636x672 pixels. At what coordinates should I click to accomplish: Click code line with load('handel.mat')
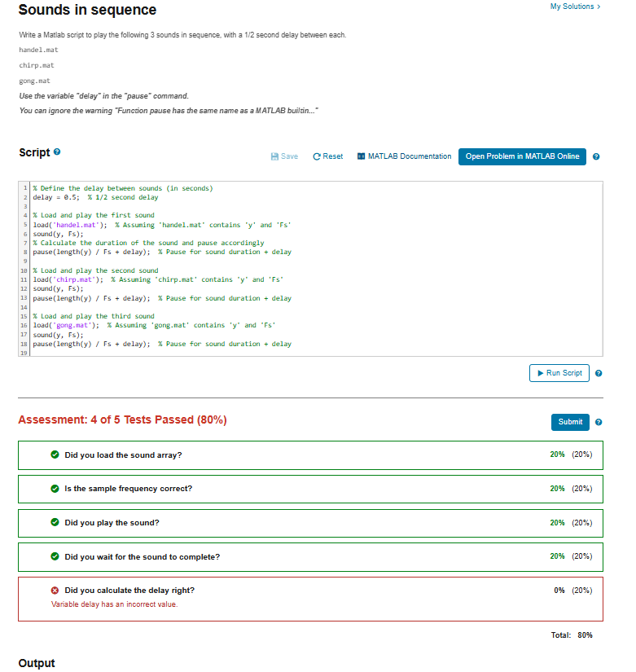162,225
